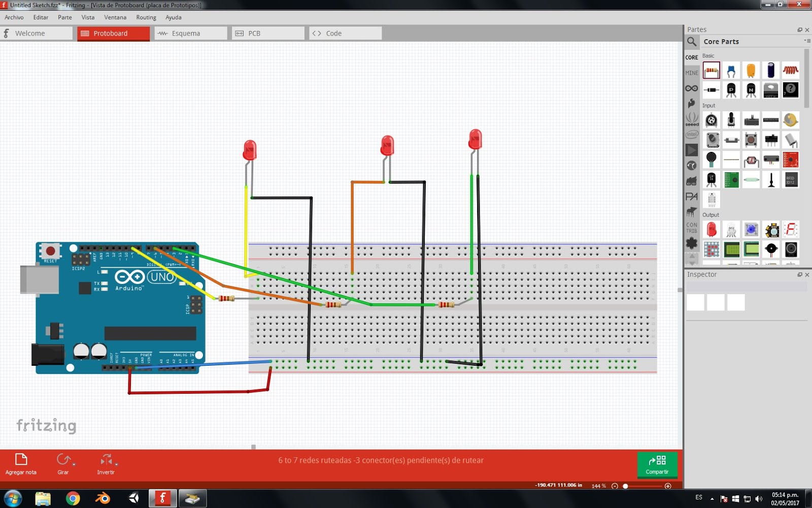812x508 pixels.
Task: Choose the PNP transistor part
Action: (731, 90)
